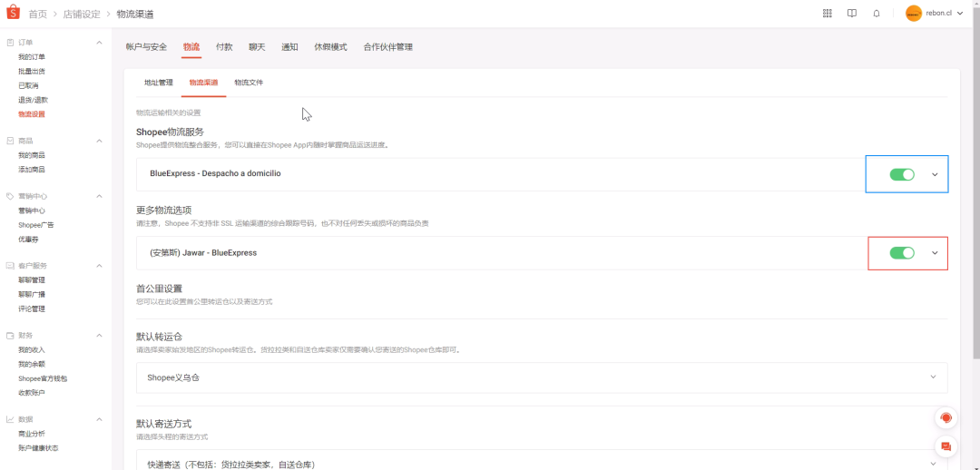Open the 营销中心 sidebar sub-link
This screenshot has height=470, width=980.
[x=32, y=211]
